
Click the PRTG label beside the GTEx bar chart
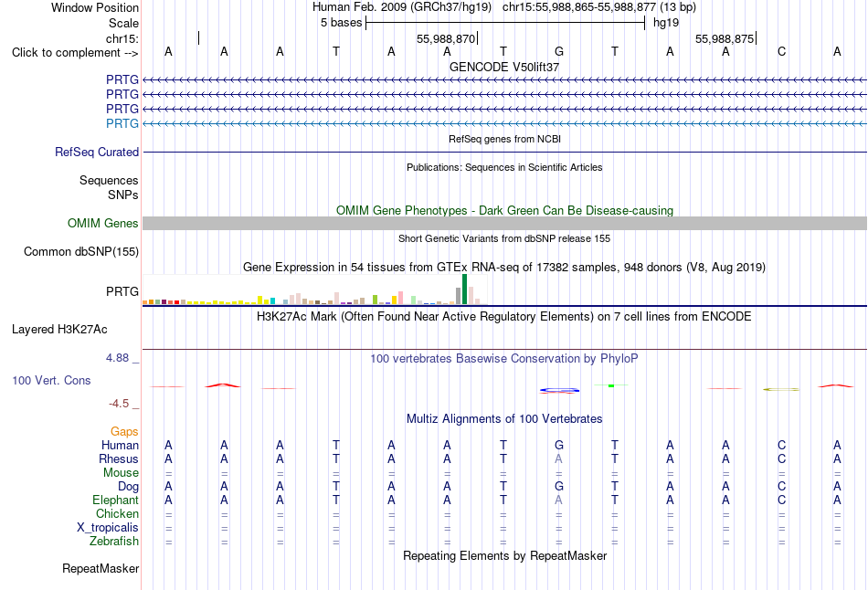pos(122,291)
